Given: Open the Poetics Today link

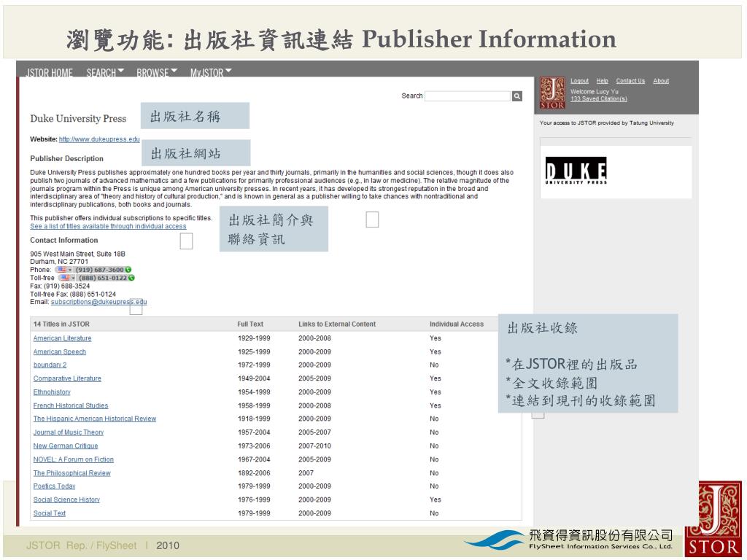Looking at the screenshot, I should click(54, 486).
